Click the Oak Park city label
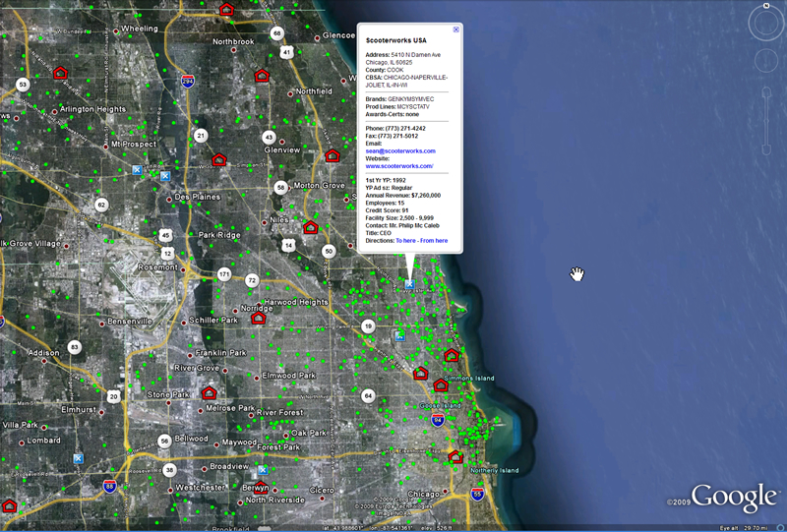This screenshot has height=532, width=787. click(309, 433)
